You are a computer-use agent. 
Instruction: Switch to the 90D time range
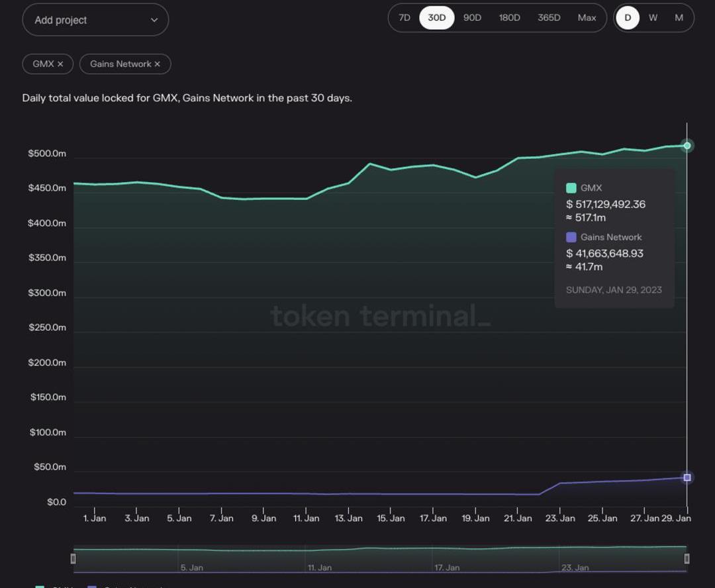click(x=472, y=18)
